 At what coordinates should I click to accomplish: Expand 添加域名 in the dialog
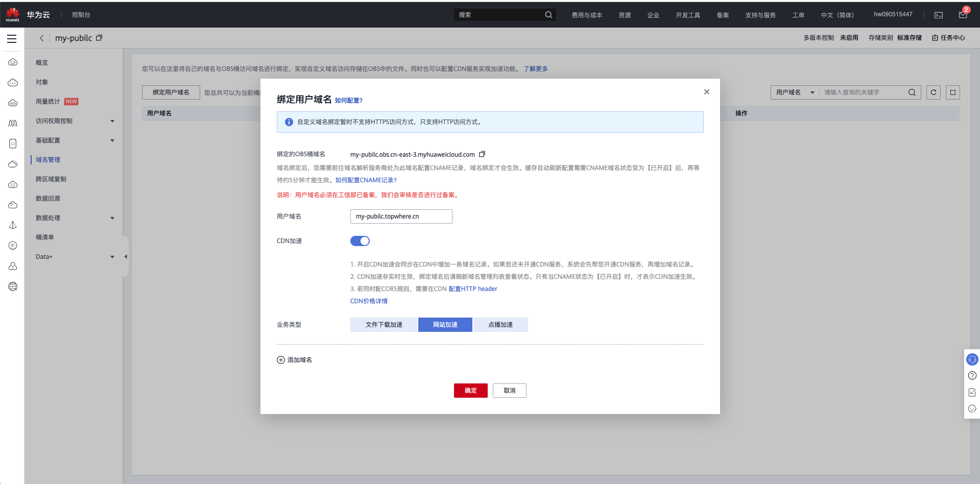(294, 359)
